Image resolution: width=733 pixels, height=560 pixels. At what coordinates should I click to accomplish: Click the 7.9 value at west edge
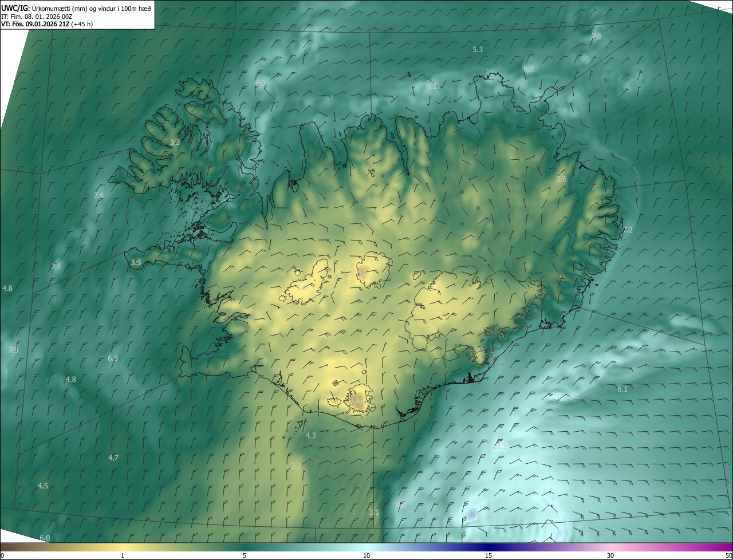point(13,350)
